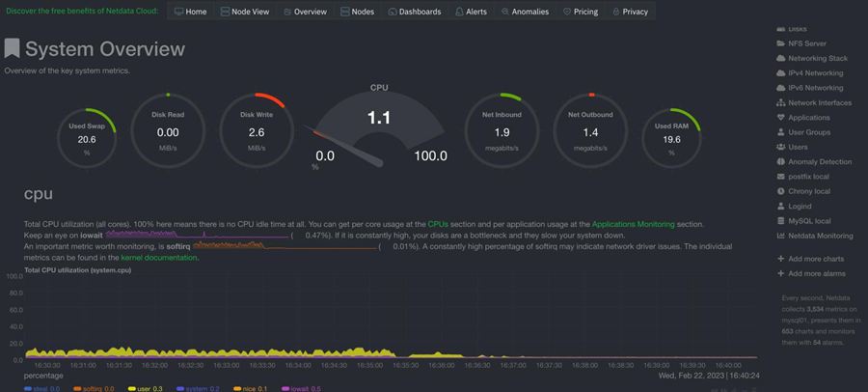Viewport: 868px width, 392px height.
Task: Click the NFS Server folder icon
Action: (x=780, y=43)
